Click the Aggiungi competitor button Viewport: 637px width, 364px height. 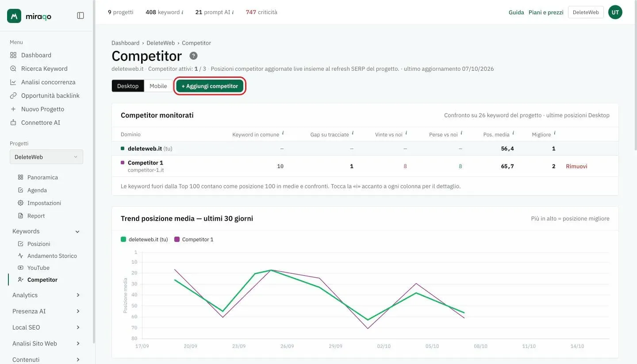click(x=210, y=86)
